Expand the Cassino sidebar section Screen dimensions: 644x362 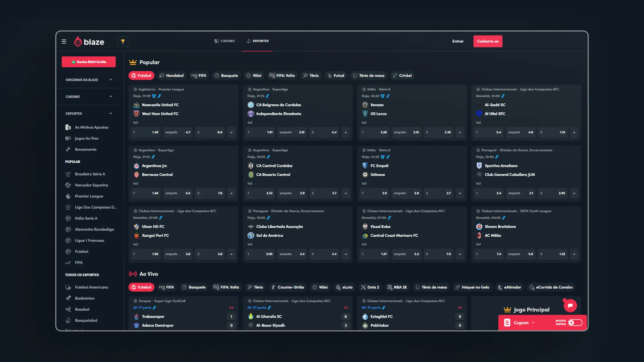tap(89, 97)
